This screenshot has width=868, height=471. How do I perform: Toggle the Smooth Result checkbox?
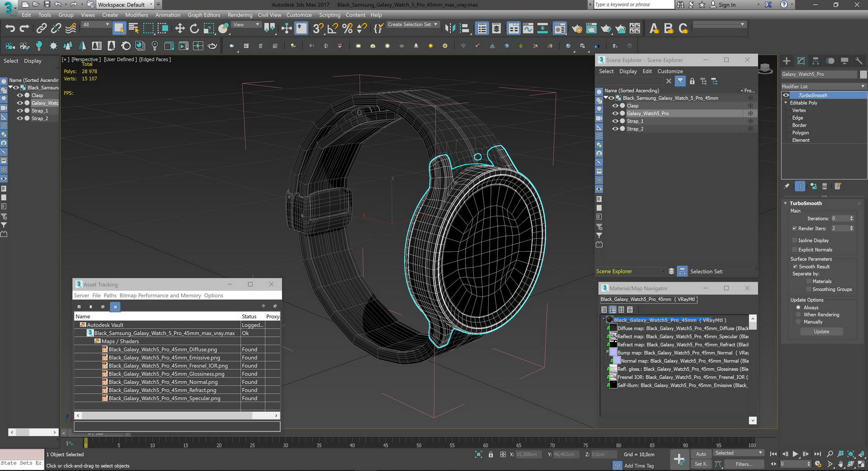[795, 267]
